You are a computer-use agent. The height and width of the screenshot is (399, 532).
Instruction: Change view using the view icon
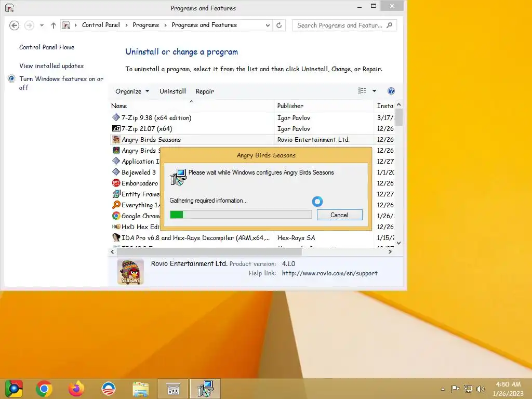[x=362, y=91]
